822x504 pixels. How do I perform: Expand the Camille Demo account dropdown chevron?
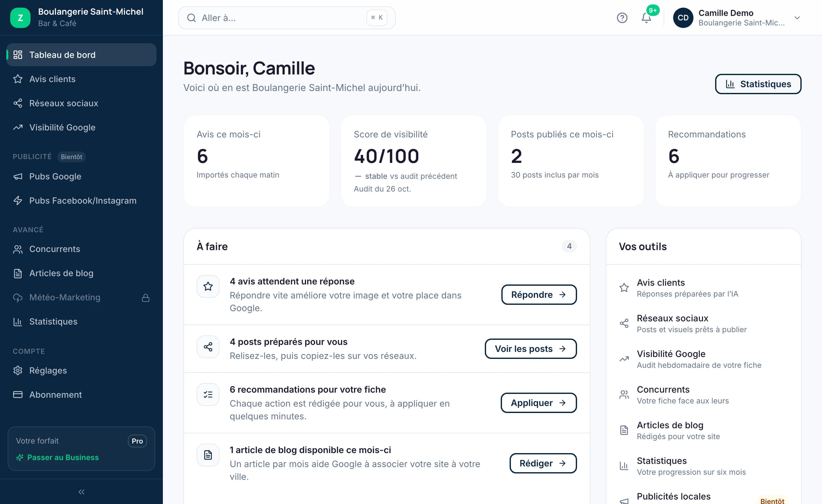[x=797, y=18]
